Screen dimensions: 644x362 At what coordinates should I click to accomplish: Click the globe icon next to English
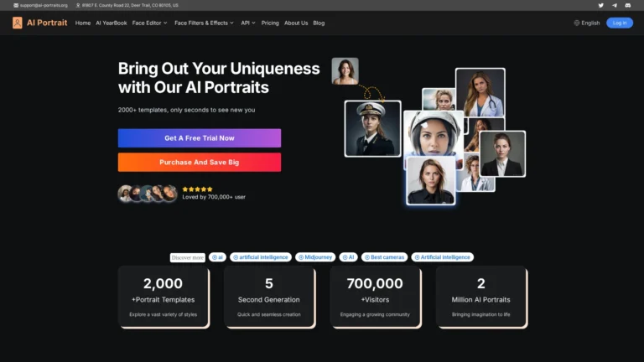(x=577, y=23)
